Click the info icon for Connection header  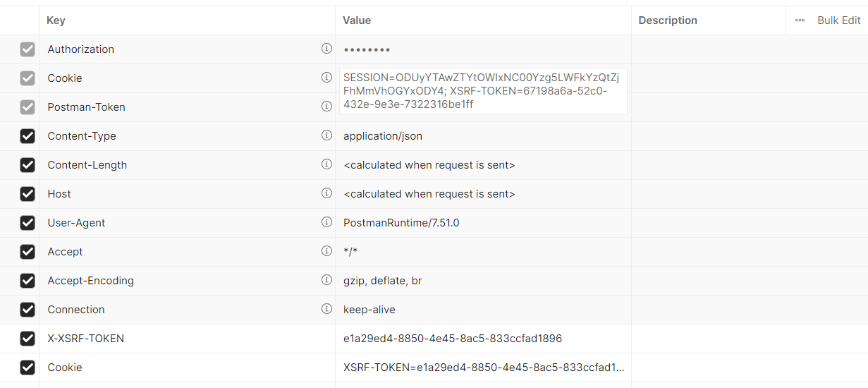click(x=326, y=309)
